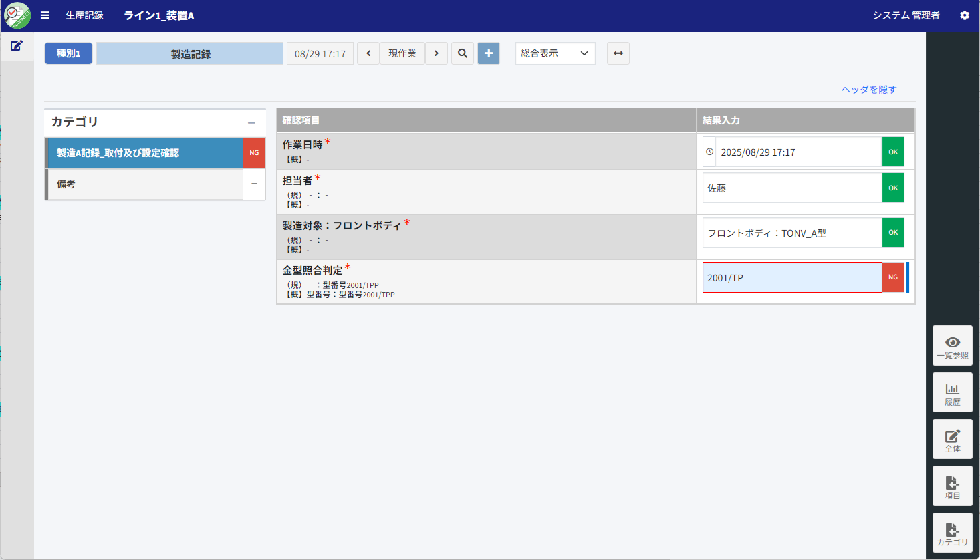Open the hamburger menu in header
The height and width of the screenshot is (560, 980).
coord(45,15)
